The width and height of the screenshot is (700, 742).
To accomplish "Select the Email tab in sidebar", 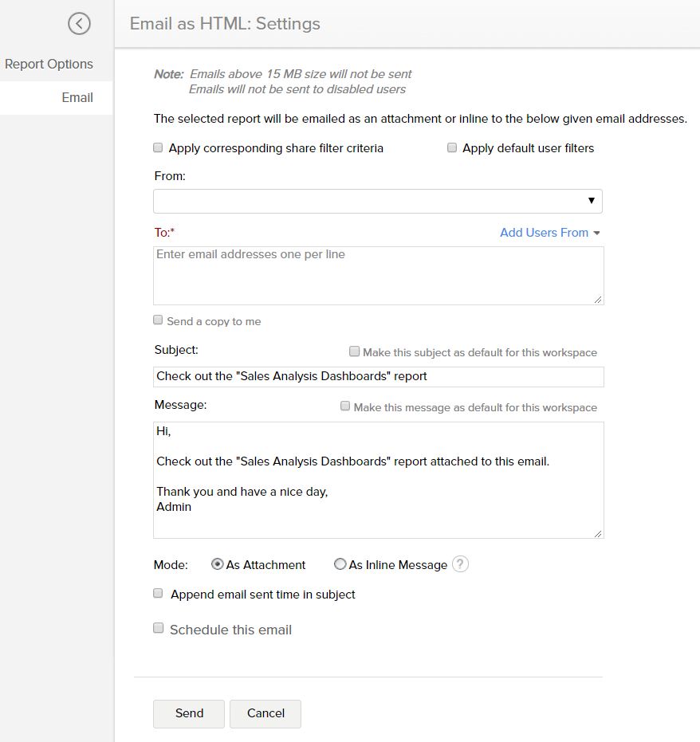I will (x=57, y=97).
